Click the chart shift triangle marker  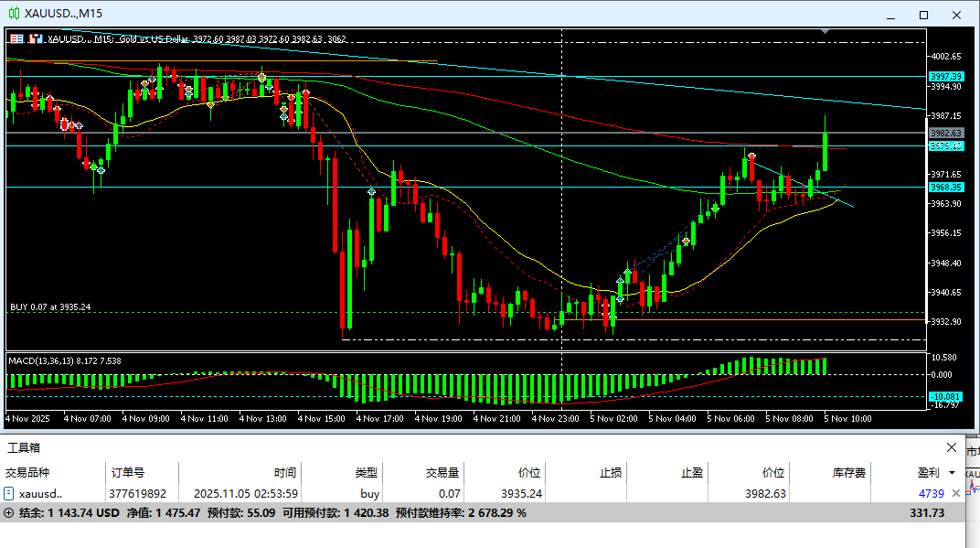pyautogui.click(x=826, y=32)
